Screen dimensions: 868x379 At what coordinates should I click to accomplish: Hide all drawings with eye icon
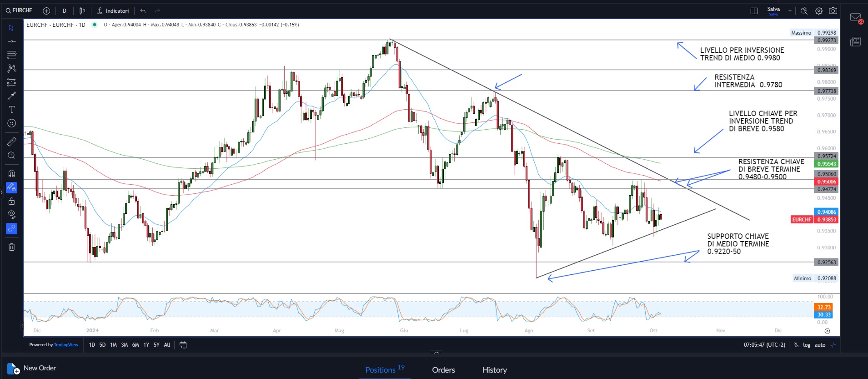pos(12,214)
